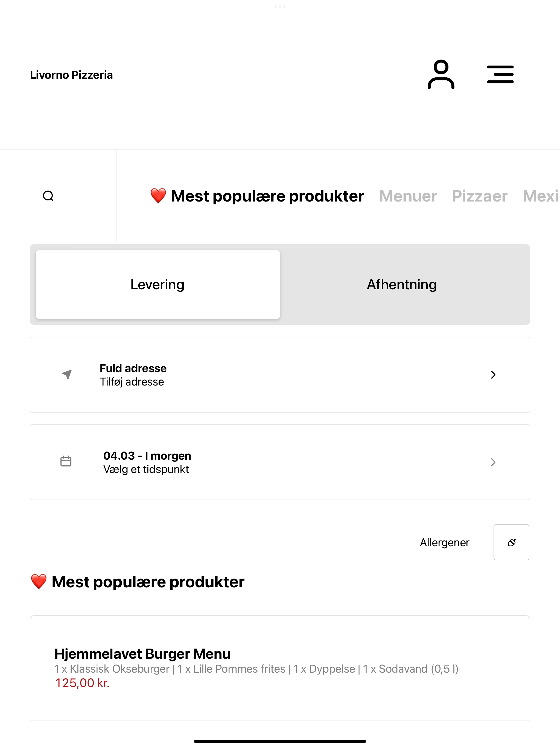Open the hamburger menu icon
This screenshot has width=560, height=747.
pos(500,74)
